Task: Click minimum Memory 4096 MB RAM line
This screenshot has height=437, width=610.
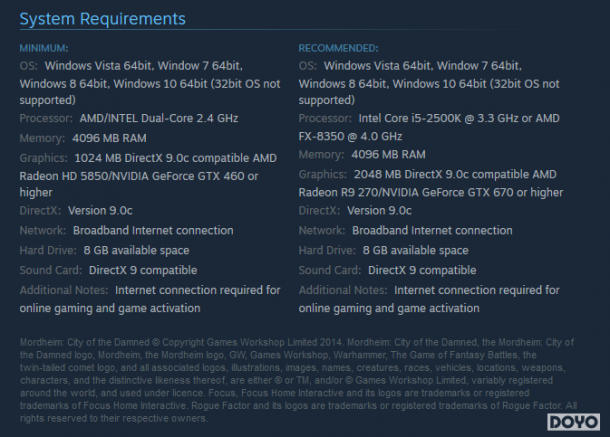Action: [x=83, y=138]
